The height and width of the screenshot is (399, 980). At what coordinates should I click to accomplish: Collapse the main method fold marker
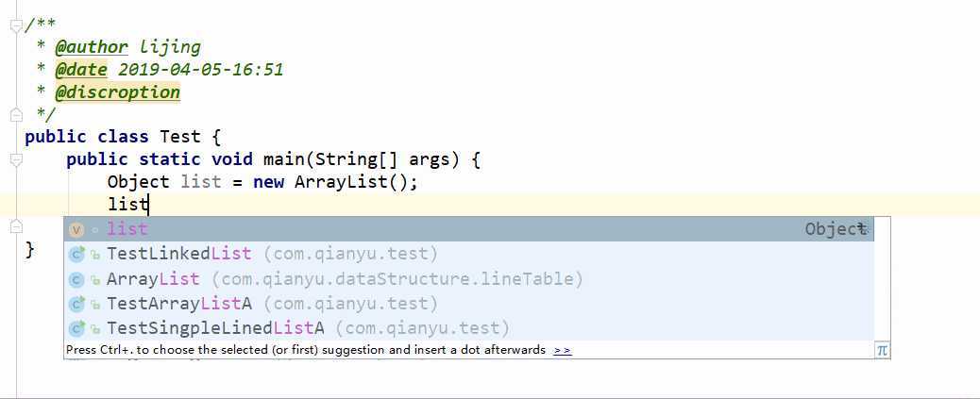(16, 160)
